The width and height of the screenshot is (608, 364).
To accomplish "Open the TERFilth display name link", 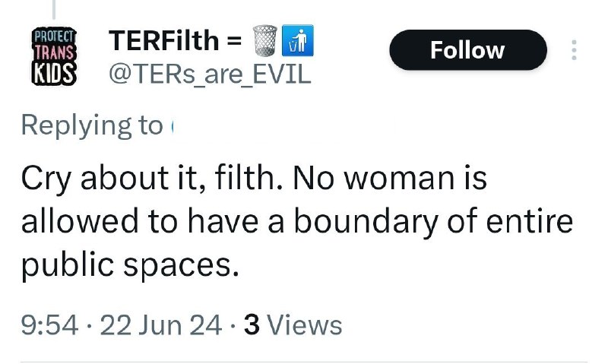I will click(164, 40).
